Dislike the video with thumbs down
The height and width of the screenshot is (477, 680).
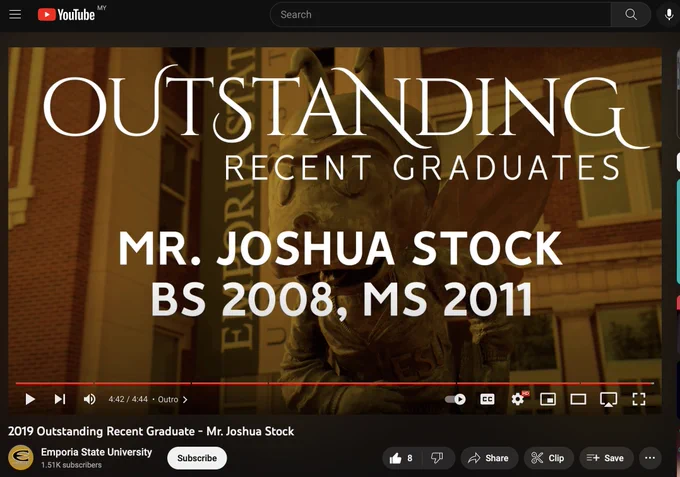[437, 458]
